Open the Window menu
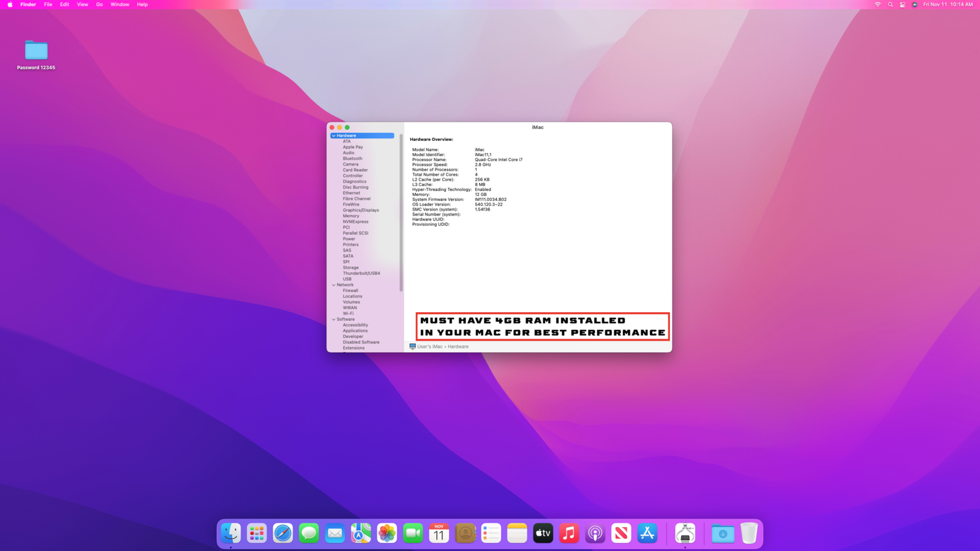This screenshot has height=551, width=980. (120, 4)
